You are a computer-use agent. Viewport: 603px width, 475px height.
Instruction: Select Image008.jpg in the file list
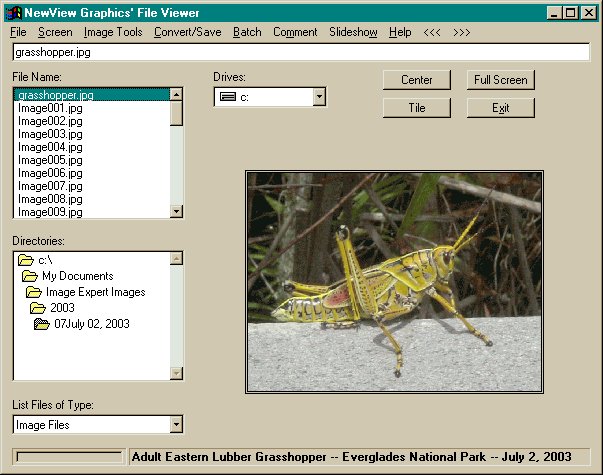coord(92,199)
